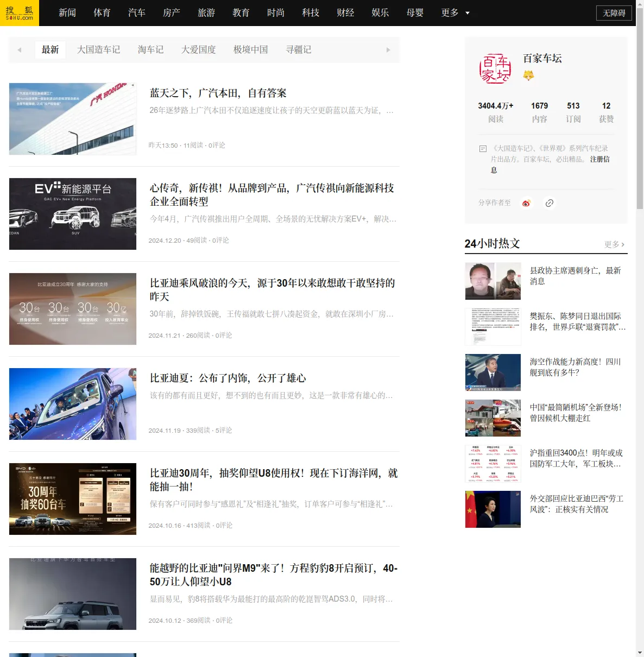Image resolution: width=644 pixels, height=657 pixels.
Task: Click the EV+ 新能源平台 thumbnail
Action: pos(73,214)
